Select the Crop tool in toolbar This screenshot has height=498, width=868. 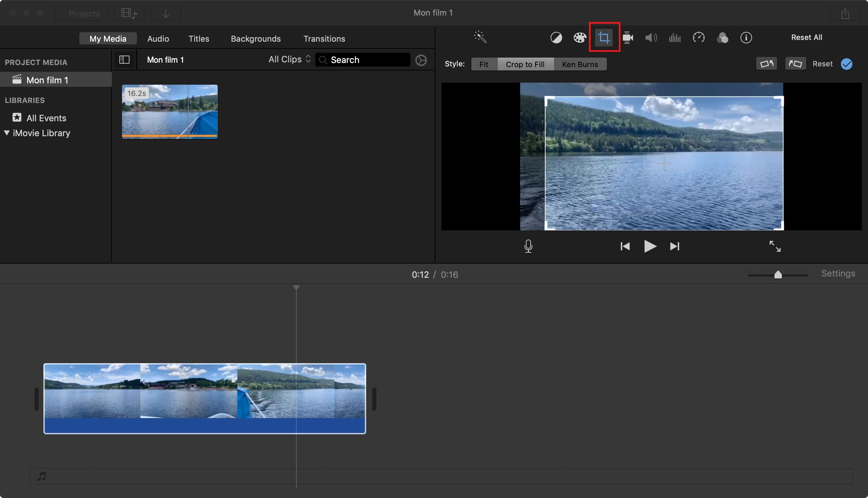coord(603,38)
